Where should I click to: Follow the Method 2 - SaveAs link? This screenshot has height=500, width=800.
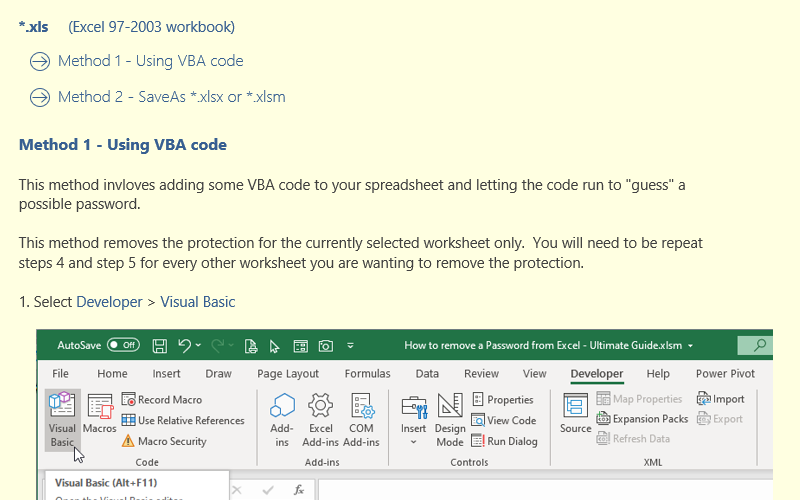(x=171, y=96)
